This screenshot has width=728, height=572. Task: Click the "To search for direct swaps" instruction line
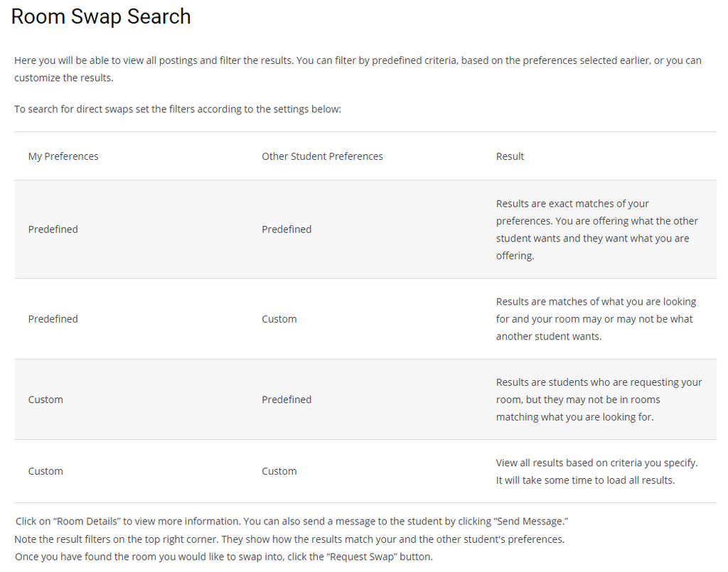(178, 109)
